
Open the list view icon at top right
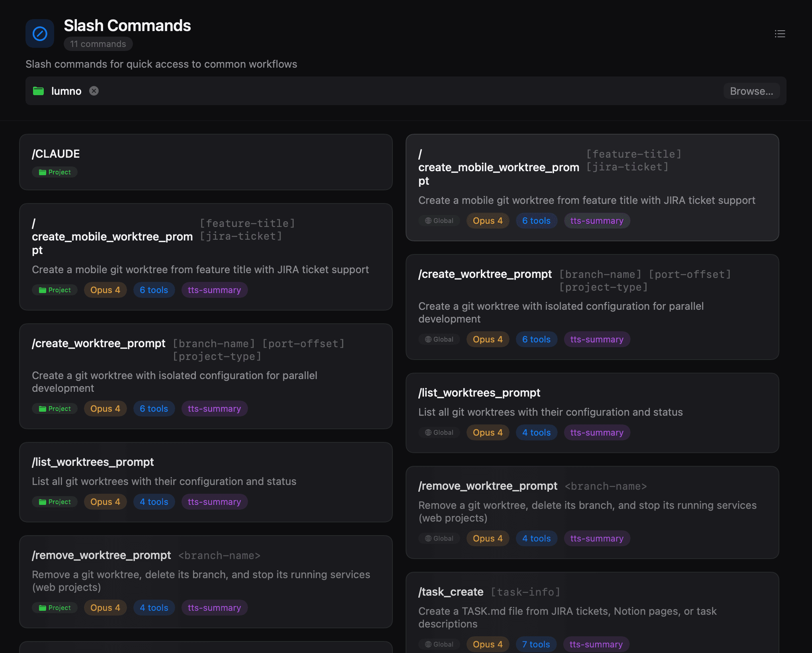pyautogui.click(x=780, y=34)
